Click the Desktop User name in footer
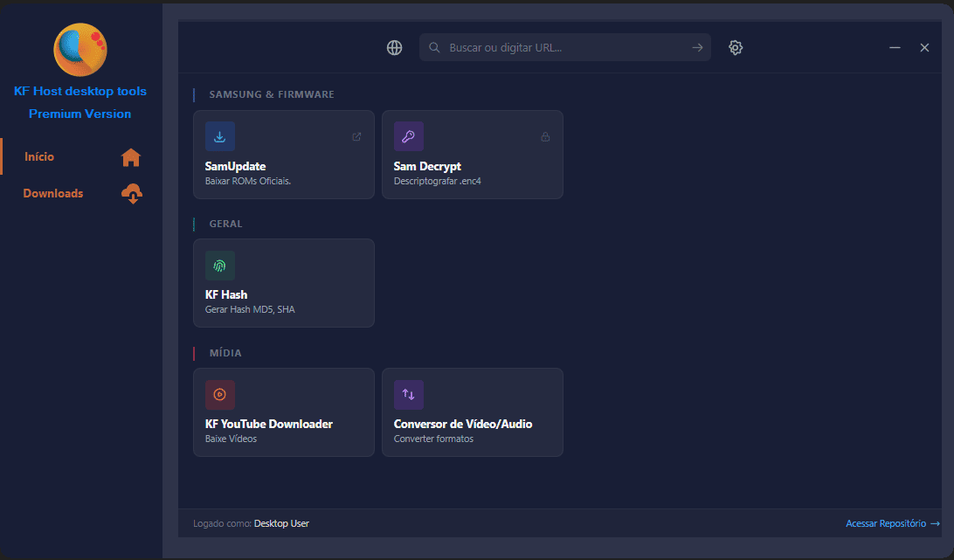Viewport: 954px width, 560px height. [281, 522]
